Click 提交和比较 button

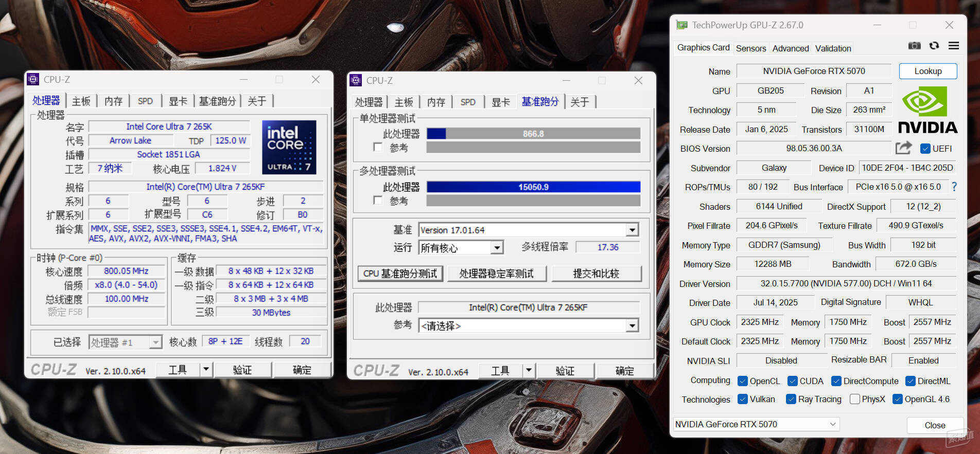(x=596, y=274)
